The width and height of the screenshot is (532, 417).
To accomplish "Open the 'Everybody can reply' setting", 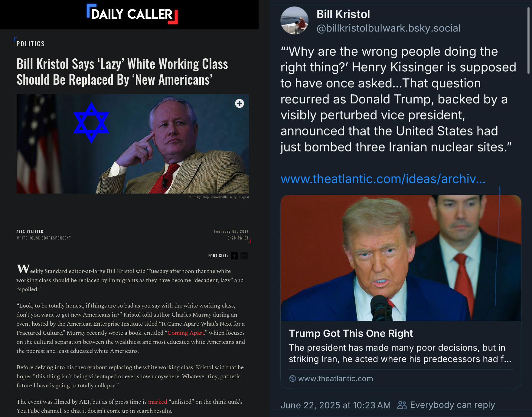I will [x=446, y=405].
